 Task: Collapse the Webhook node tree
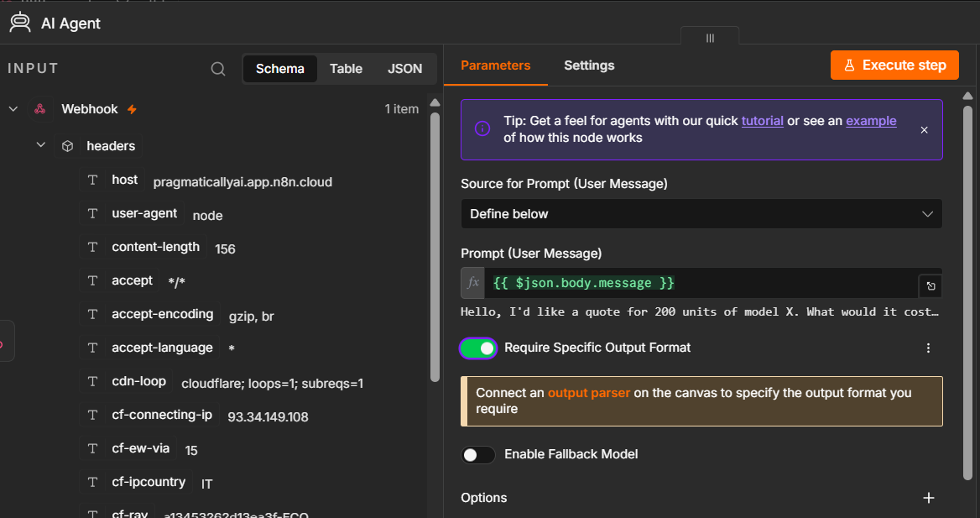(x=13, y=109)
